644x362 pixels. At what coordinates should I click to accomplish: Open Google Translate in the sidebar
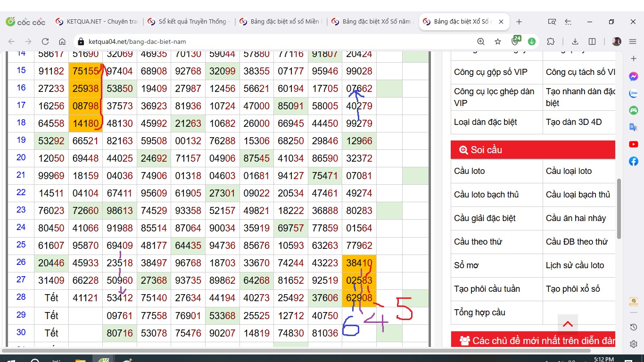634,127
